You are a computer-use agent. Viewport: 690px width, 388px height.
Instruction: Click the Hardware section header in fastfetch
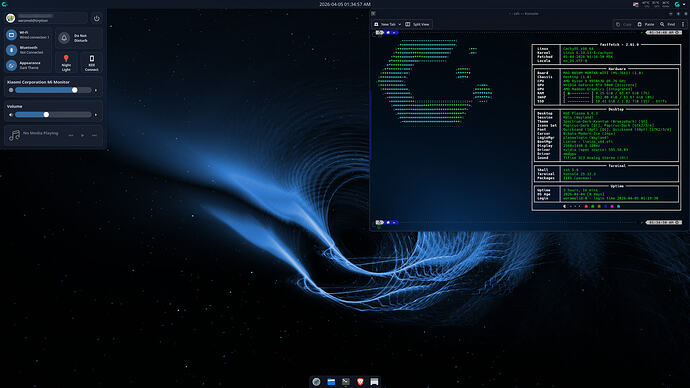click(x=617, y=69)
